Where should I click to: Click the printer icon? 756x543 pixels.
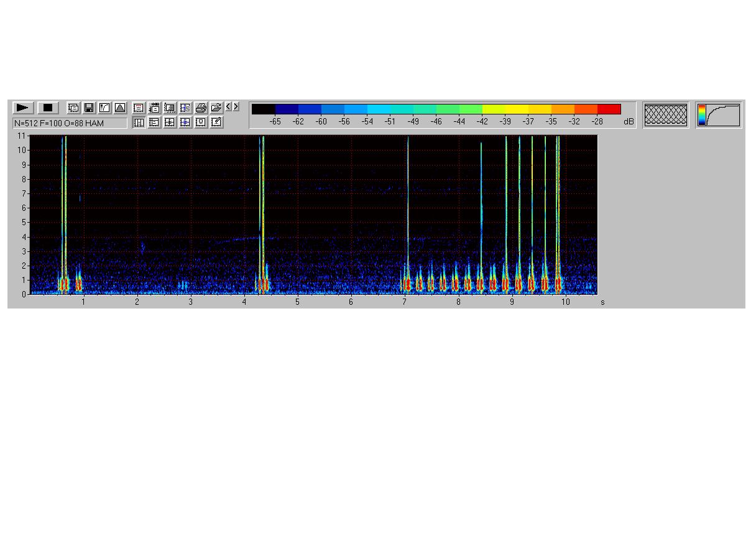tap(200, 108)
